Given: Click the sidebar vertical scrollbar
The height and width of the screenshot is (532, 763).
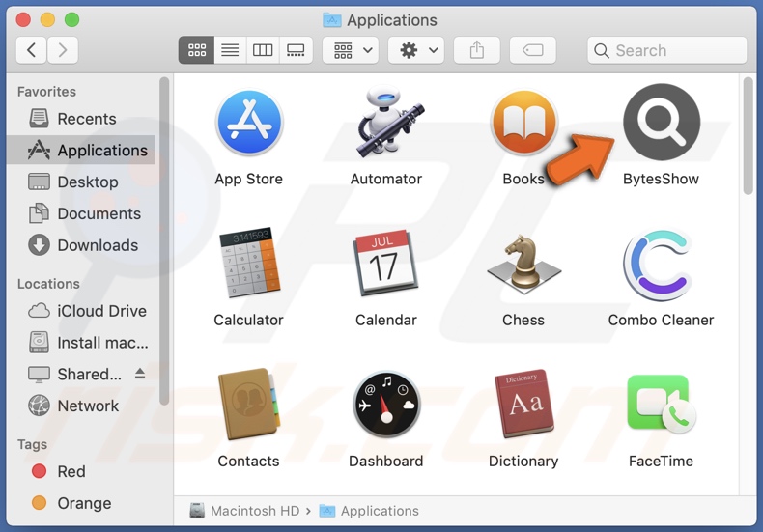Looking at the screenshot, I should 164,240.
